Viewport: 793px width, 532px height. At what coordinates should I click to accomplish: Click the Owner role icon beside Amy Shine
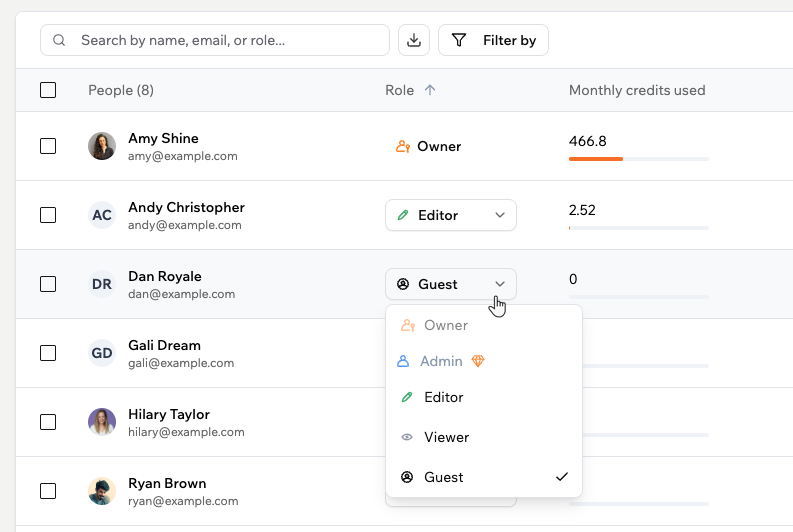(403, 146)
